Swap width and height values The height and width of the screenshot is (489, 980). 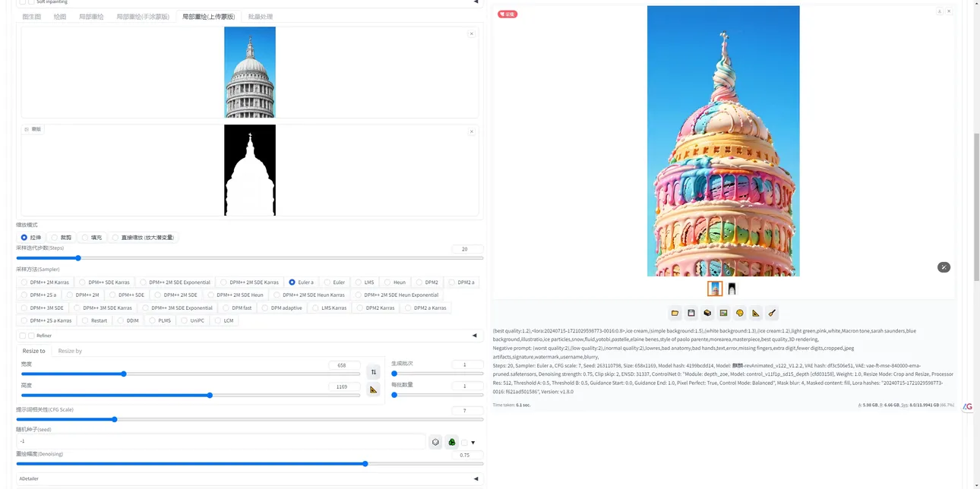coord(373,371)
